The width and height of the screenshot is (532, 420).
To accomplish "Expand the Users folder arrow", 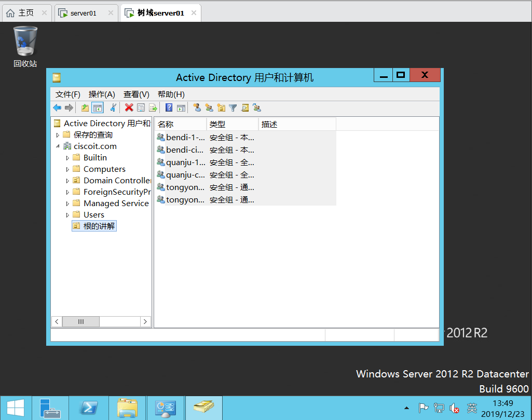I will (x=67, y=215).
